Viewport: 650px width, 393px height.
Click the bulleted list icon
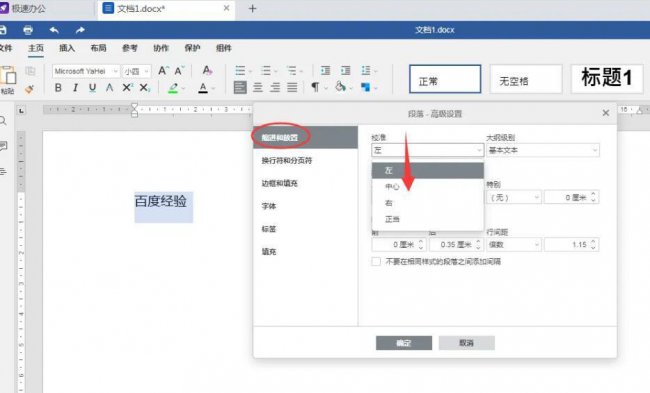pyautogui.click(x=240, y=70)
